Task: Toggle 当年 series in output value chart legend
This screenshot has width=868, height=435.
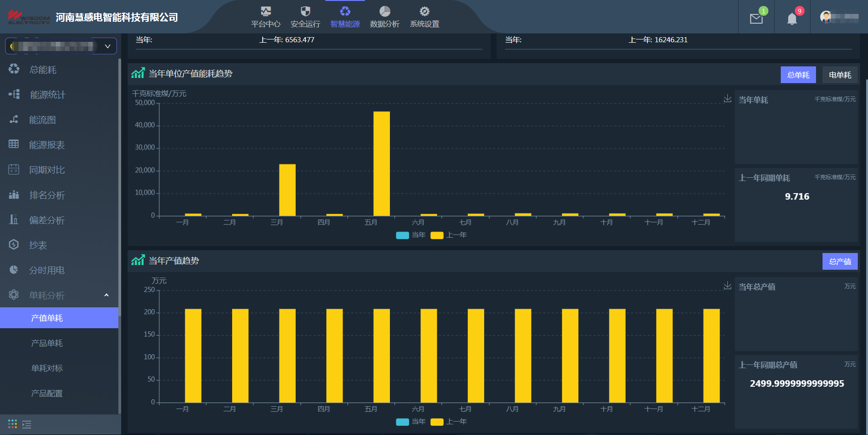Action: 411,422
